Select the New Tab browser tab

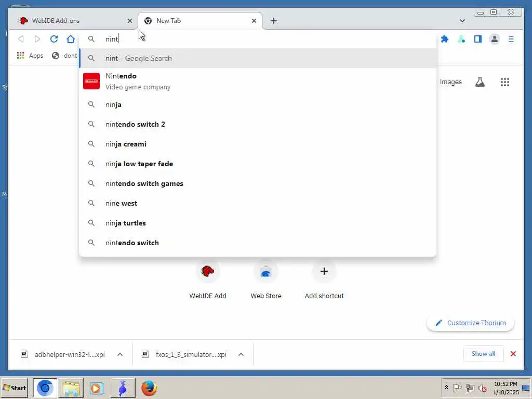pos(200,21)
